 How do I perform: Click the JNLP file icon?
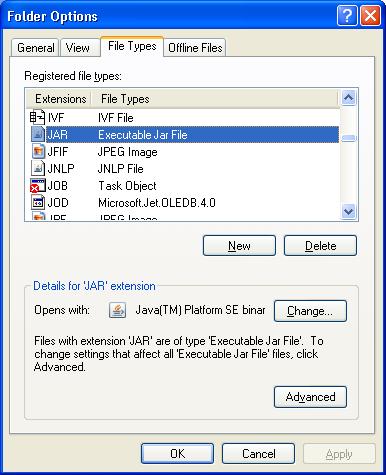38,168
